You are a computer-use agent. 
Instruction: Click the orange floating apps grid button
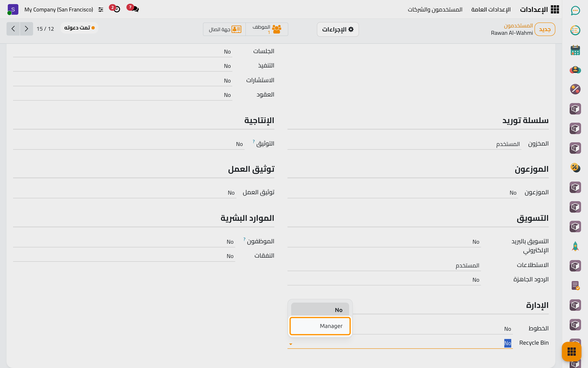point(571,351)
